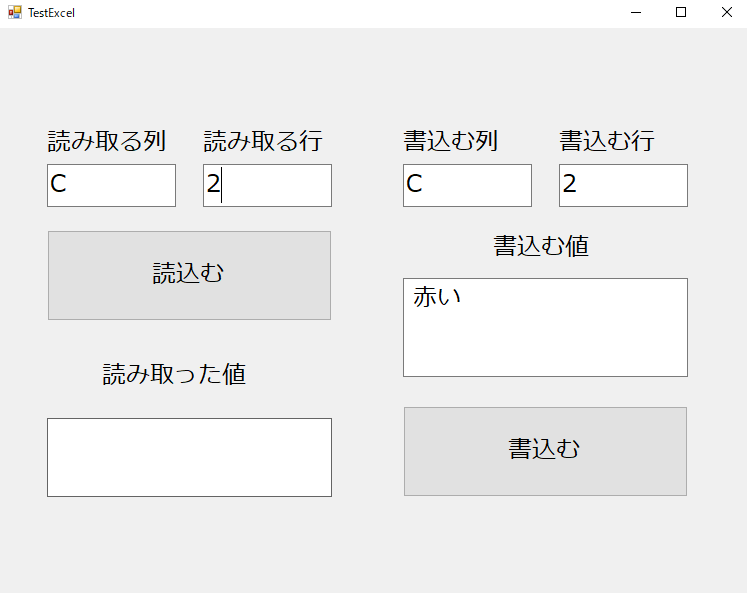The width and height of the screenshot is (747, 593).
Task: Click the 書込む列 label
Action: pyautogui.click(x=451, y=141)
